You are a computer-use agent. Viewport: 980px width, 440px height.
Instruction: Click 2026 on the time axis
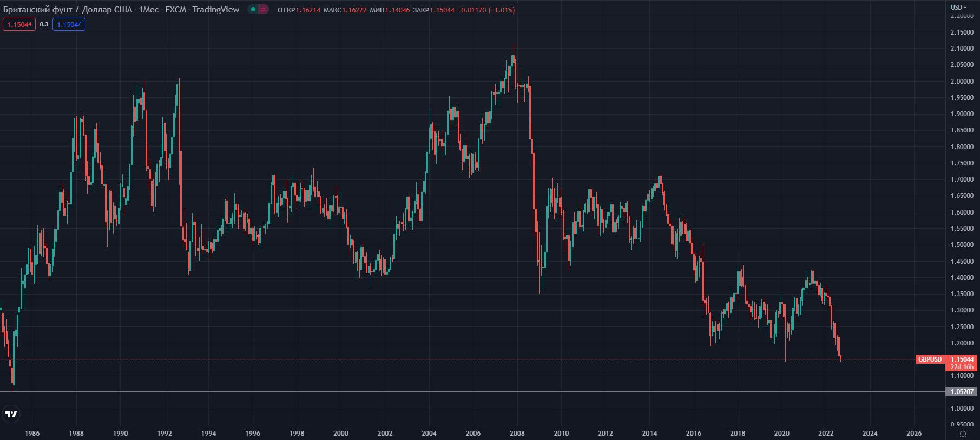[914, 433]
